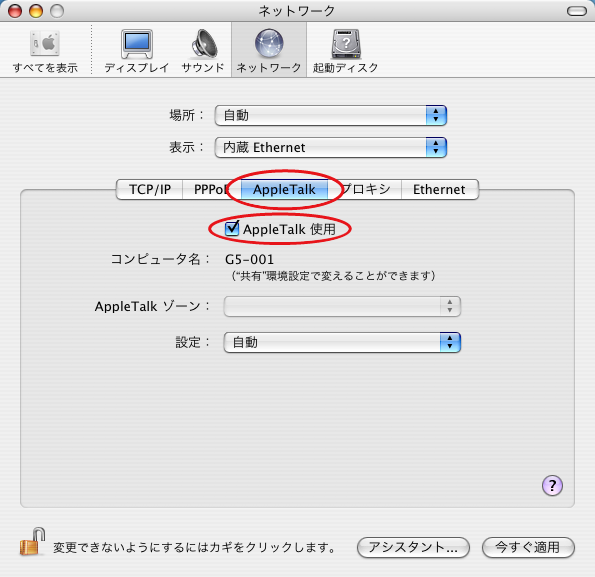Expand the 場所 location dropdown
Viewport: 595px width, 577px height.
point(331,115)
